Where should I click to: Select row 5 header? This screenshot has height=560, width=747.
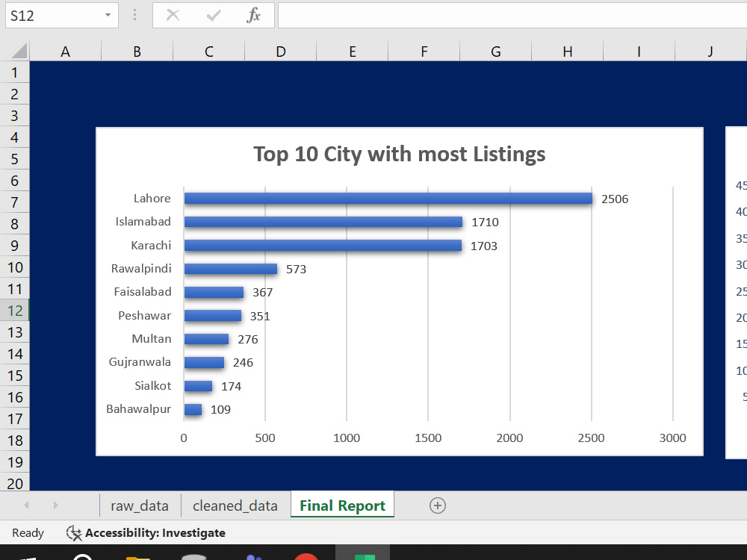(15, 158)
